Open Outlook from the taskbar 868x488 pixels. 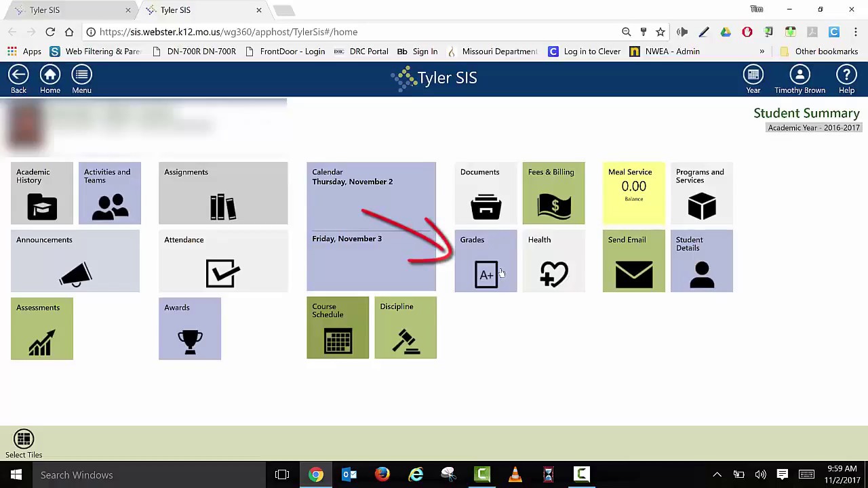(x=349, y=475)
